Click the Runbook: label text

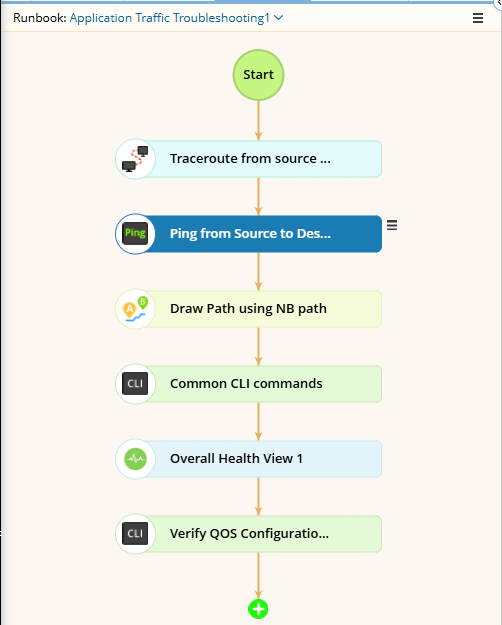pyautogui.click(x=40, y=18)
